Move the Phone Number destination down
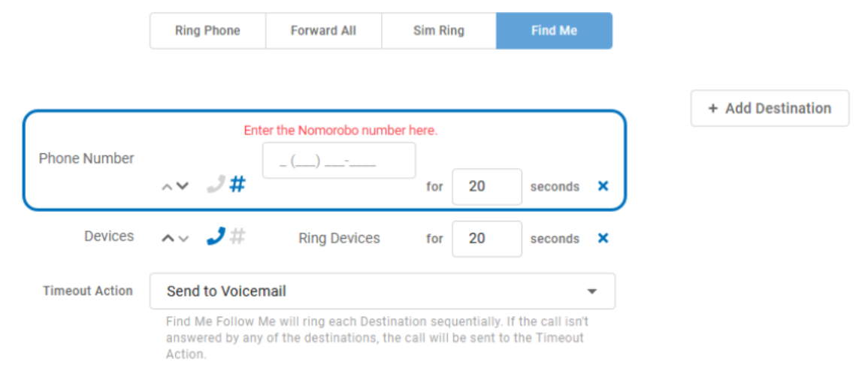868x386 pixels. click(x=182, y=186)
